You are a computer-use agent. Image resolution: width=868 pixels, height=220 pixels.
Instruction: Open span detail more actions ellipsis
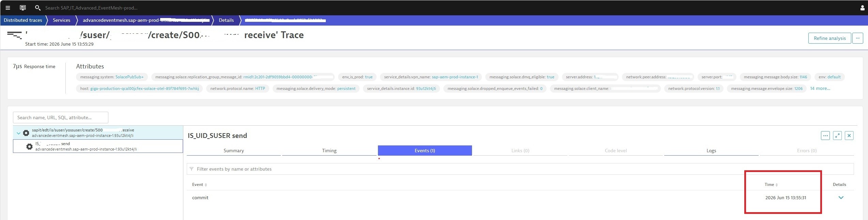point(825,136)
